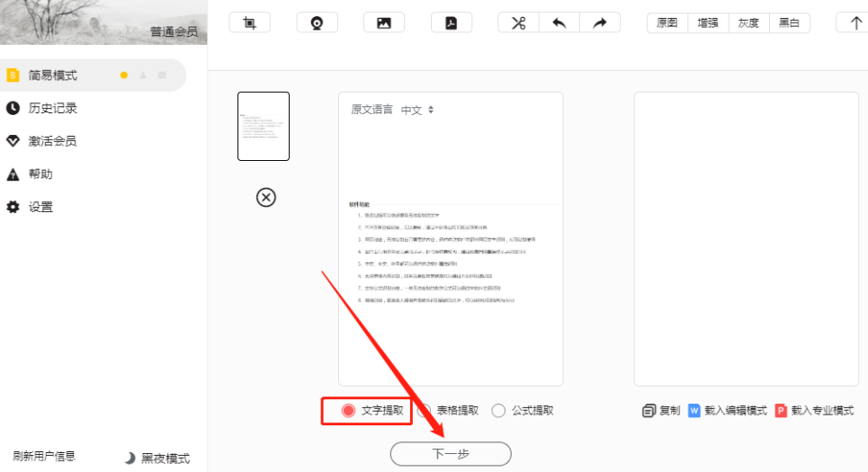Click the diamond membership icon
This screenshot has height=472, width=868.
point(13,141)
